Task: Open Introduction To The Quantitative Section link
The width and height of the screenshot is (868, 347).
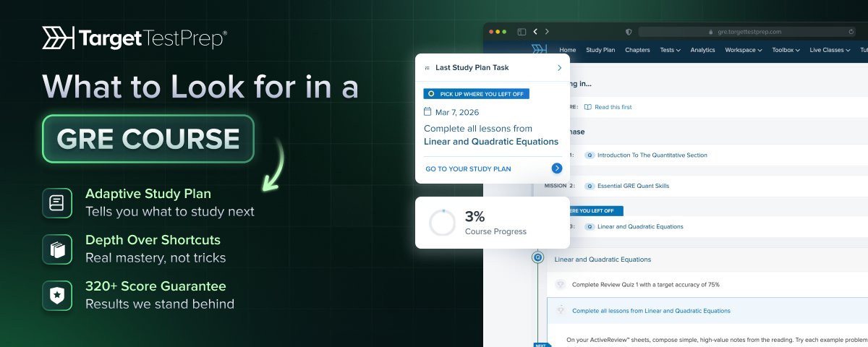Action: (x=652, y=155)
